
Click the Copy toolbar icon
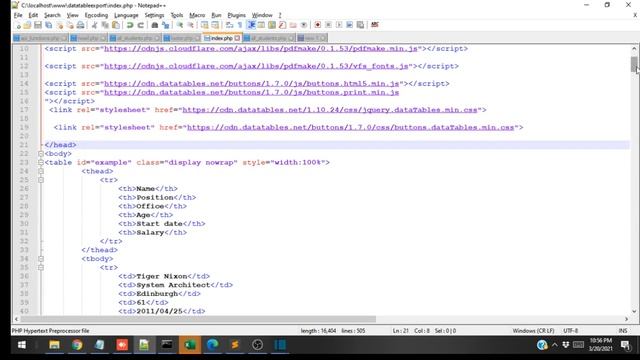point(105,25)
